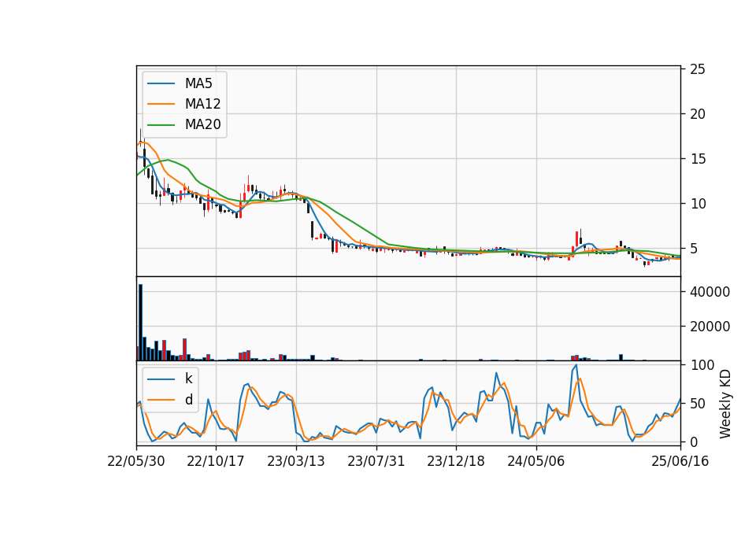Click the k legend label
Screen dimensions: 756x543
click(188, 379)
